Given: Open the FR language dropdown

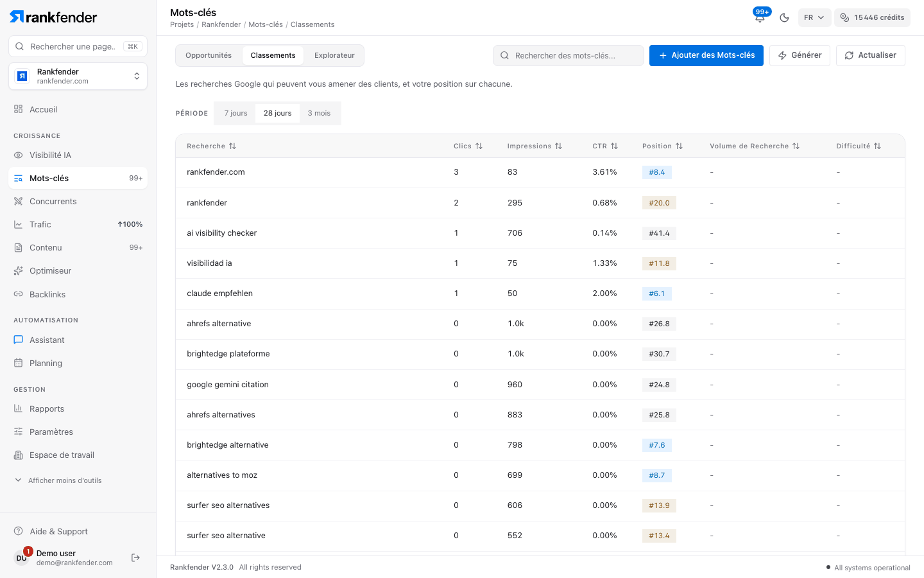Looking at the screenshot, I should (x=814, y=17).
